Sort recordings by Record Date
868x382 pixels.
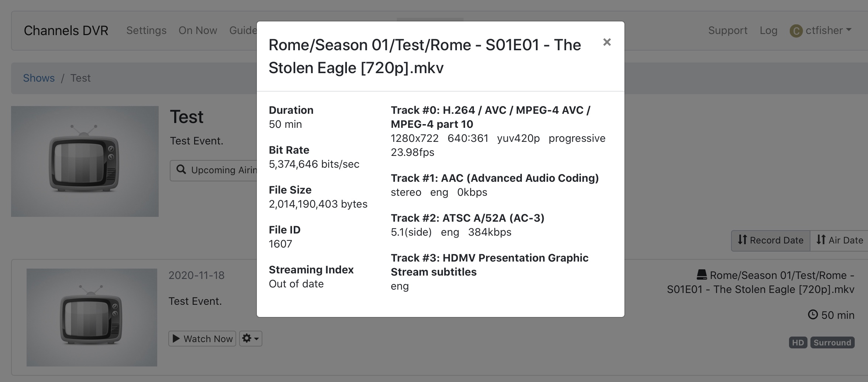tap(771, 241)
